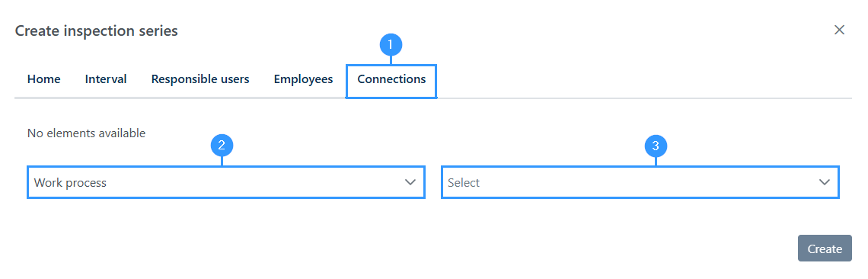Open the Interval tab
868x279 pixels.
click(x=106, y=79)
